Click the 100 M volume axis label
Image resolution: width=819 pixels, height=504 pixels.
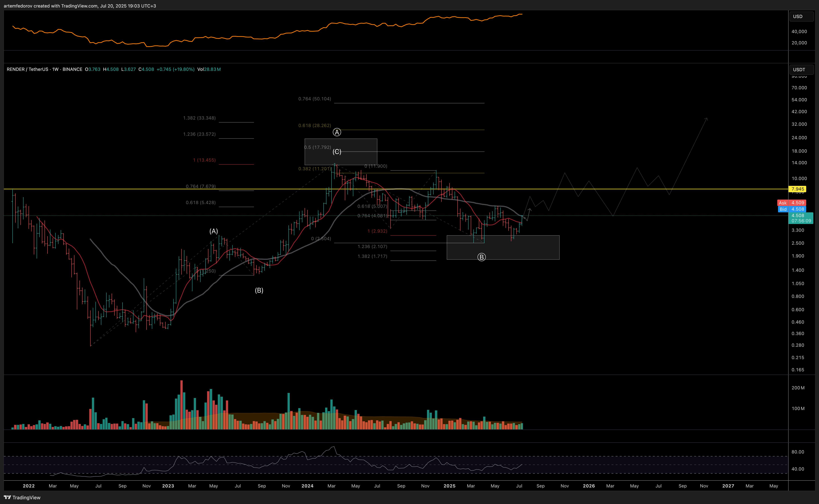[x=798, y=408]
